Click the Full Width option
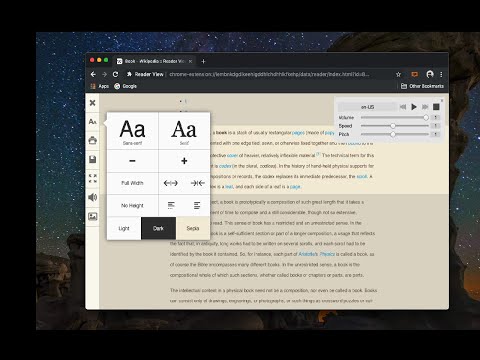 tap(132, 183)
